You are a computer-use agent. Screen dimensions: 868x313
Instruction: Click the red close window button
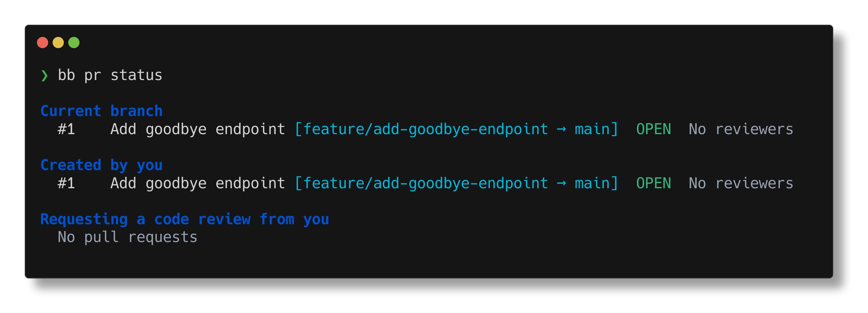[x=43, y=43]
